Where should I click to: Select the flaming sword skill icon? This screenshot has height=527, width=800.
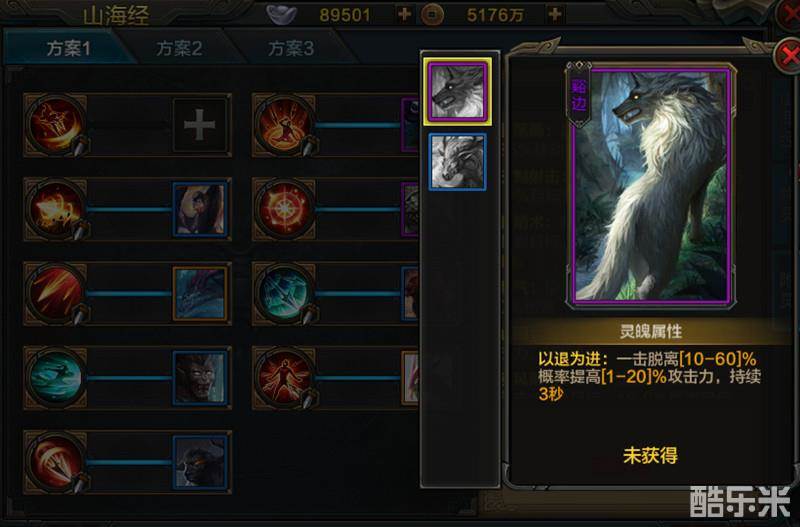[x=56, y=125]
